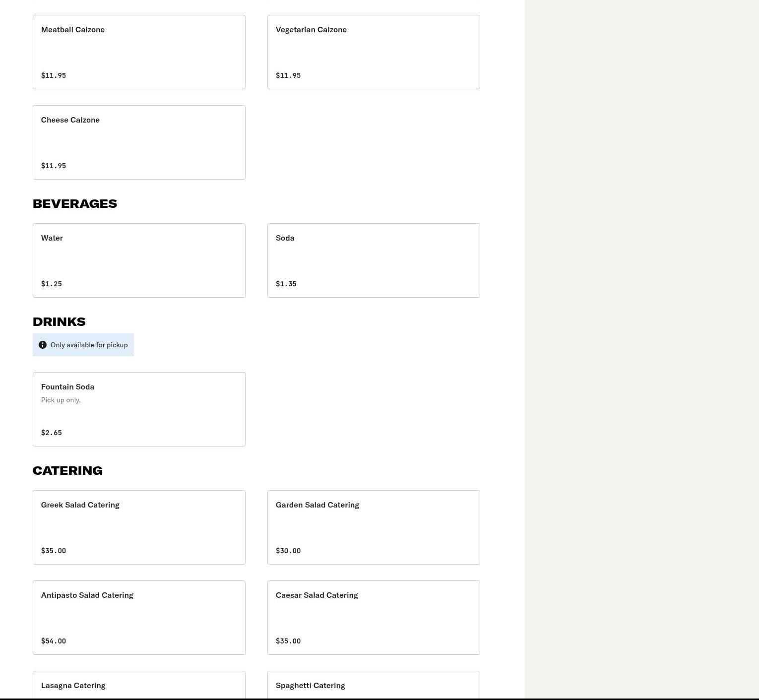
Task: Click the $35.00 Greek Salad Catering price
Action: pos(54,551)
